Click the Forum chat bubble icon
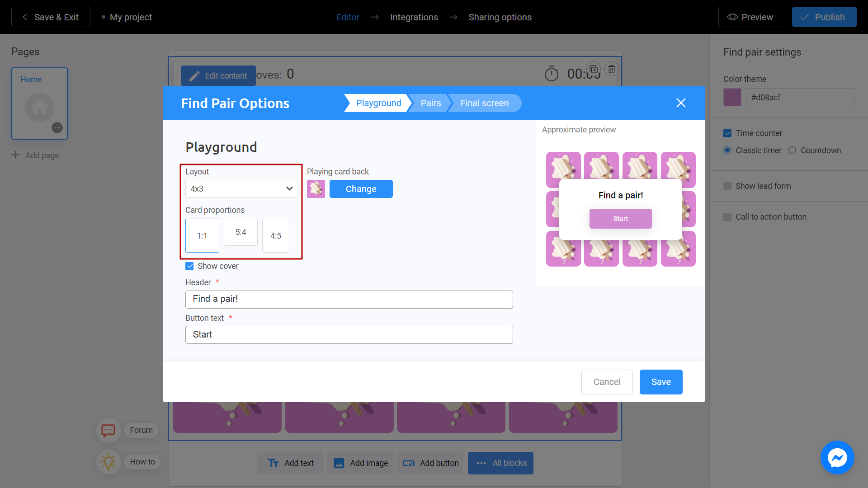The image size is (868, 488). point(108,430)
